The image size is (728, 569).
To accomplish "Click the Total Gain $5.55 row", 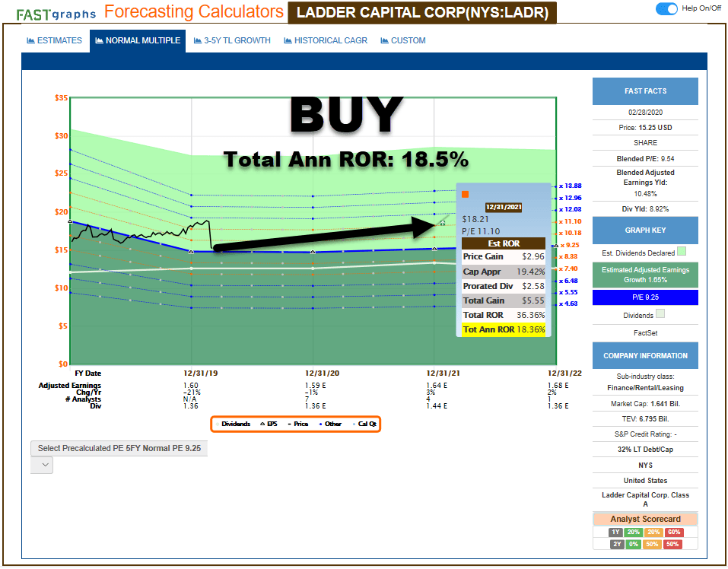I will (504, 300).
